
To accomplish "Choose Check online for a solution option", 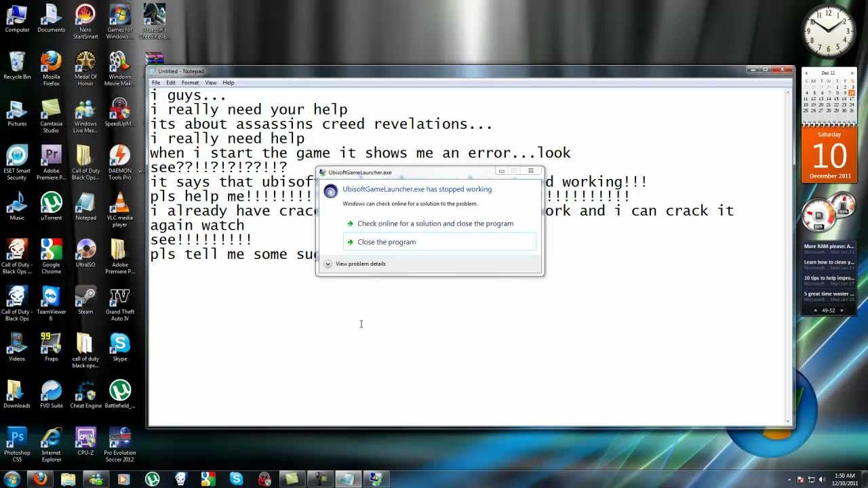I will tap(439, 224).
